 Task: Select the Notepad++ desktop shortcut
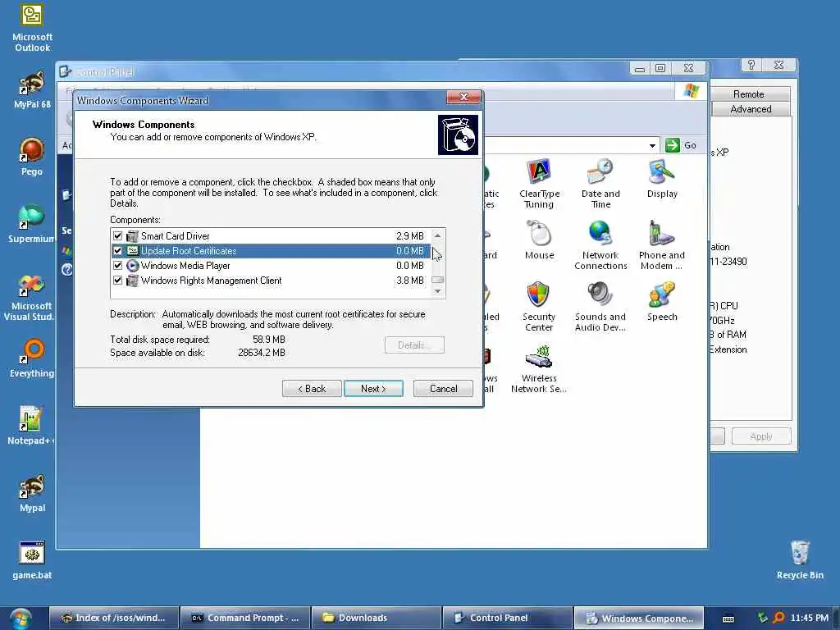click(31, 426)
